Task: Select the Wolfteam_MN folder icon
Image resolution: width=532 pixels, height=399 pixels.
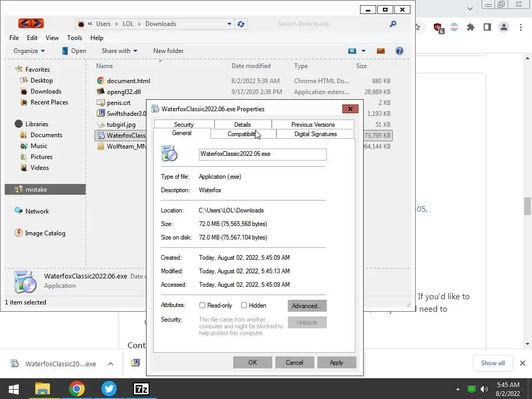Action: pyautogui.click(x=100, y=146)
